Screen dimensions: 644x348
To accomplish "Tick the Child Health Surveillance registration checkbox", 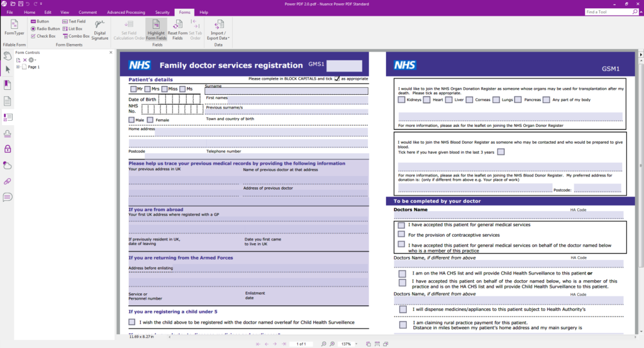I will tap(131, 322).
